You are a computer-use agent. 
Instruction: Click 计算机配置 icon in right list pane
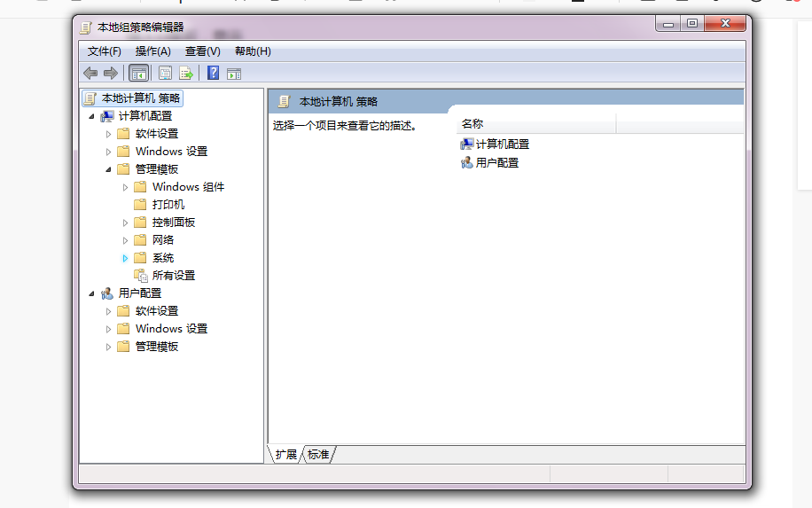tap(466, 144)
